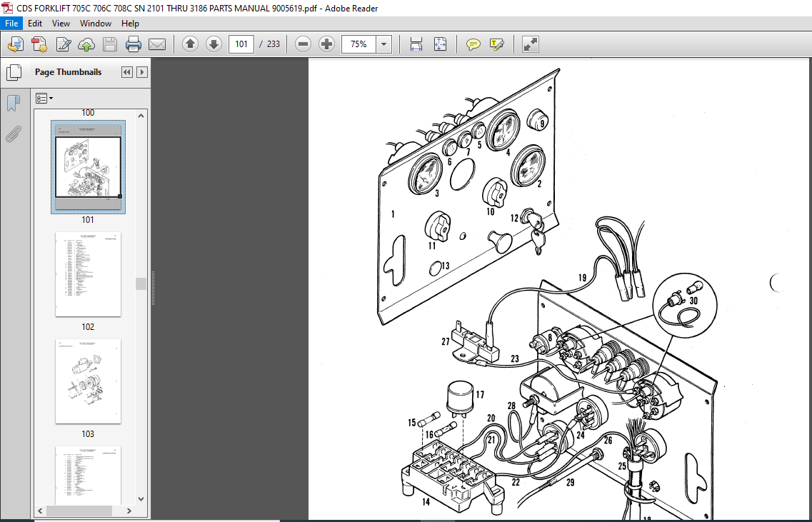Screen dimensions: 812x522
Task: Open the Page Thumbnails panel icon
Action: [14, 73]
